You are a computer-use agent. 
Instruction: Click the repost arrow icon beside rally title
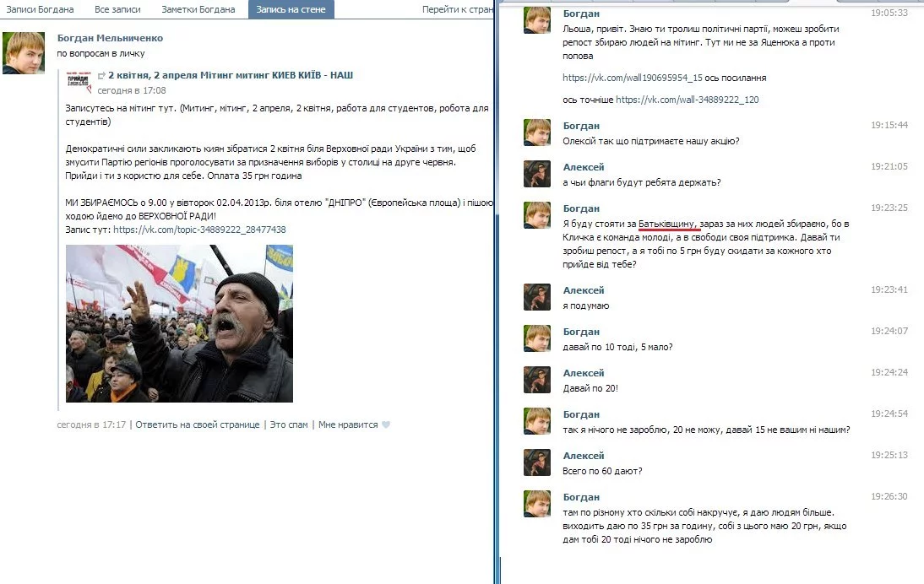[101, 75]
